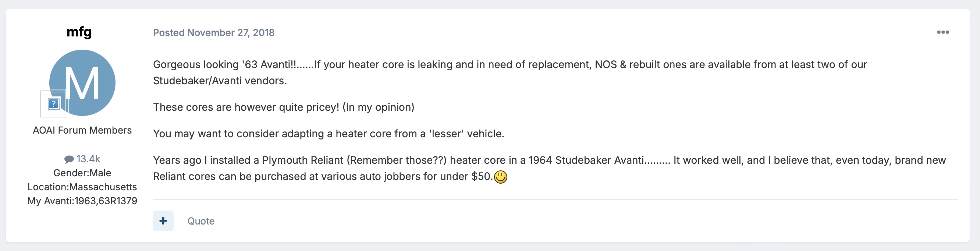Image resolution: width=980 pixels, height=251 pixels.
Task: Click the "Reliant cores can be purchased" line
Action: [x=323, y=177]
